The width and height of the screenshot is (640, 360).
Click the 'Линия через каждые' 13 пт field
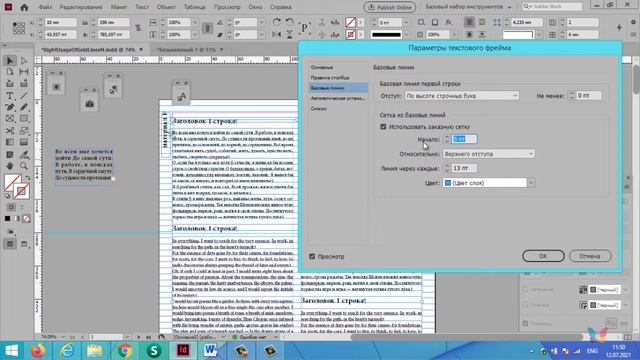pyautogui.click(x=464, y=168)
